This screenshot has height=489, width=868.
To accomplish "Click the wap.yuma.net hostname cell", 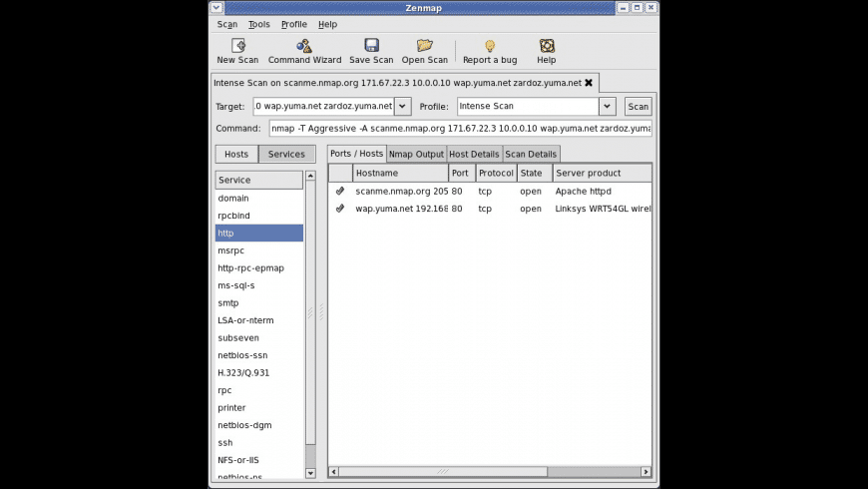I will pyautogui.click(x=401, y=209).
